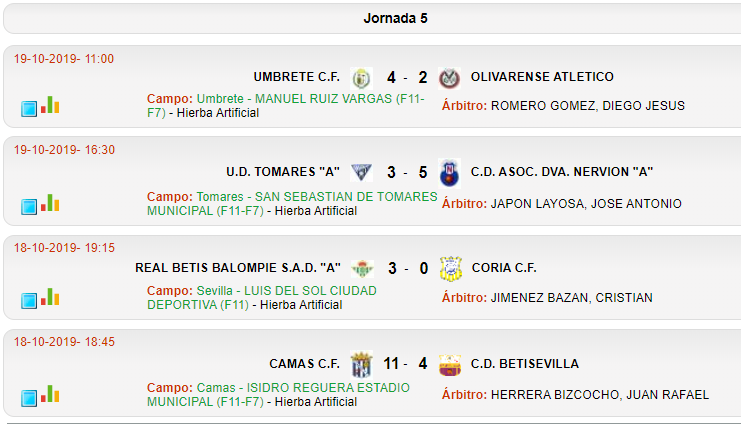The width and height of the screenshot is (741, 424).
Task: Click the Umbrete C.F. team crest
Action: coord(362,78)
